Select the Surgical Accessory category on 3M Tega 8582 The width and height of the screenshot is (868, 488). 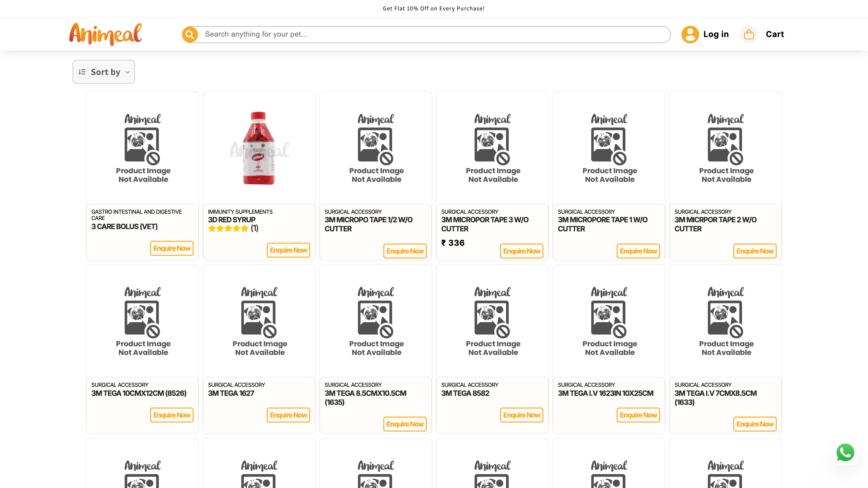pyautogui.click(x=470, y=385)
